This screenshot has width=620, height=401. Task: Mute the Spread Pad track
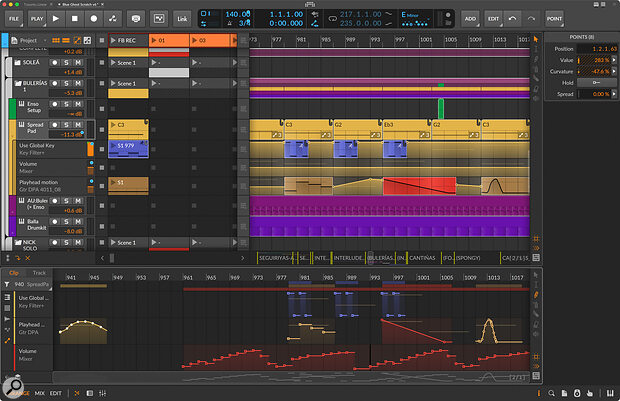[x=78, y=125]
